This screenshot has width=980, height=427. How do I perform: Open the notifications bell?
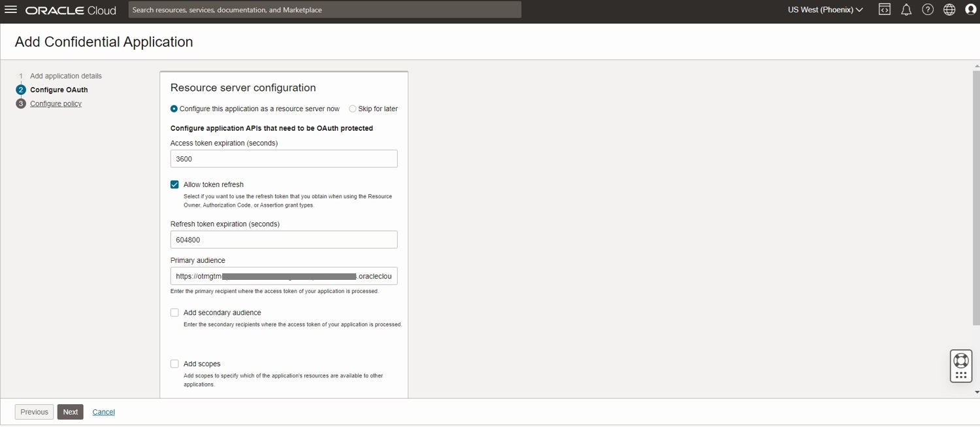click(x=906, y=10)
